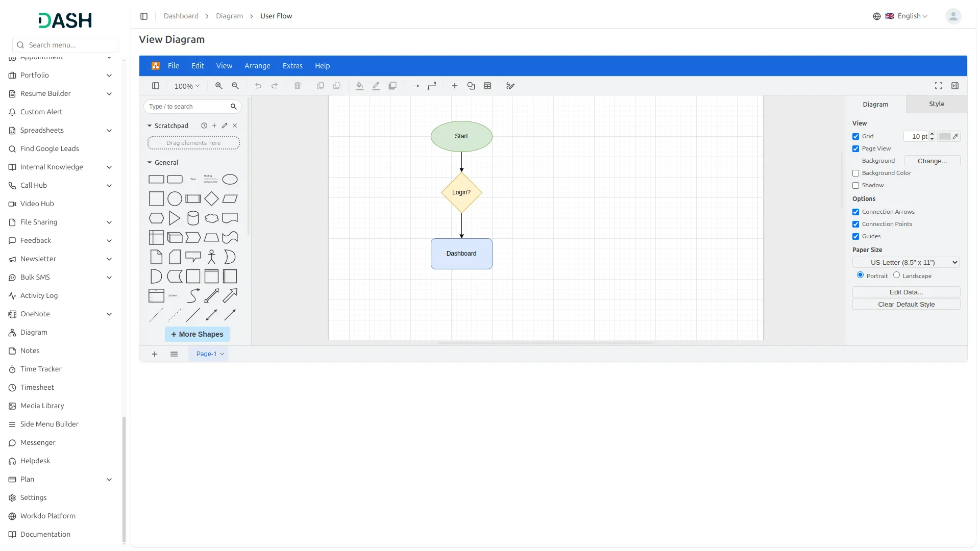The image size is (980, 551).
Task: Click the insert table icon
Action: pyautogui.click(x=487, y=86)
